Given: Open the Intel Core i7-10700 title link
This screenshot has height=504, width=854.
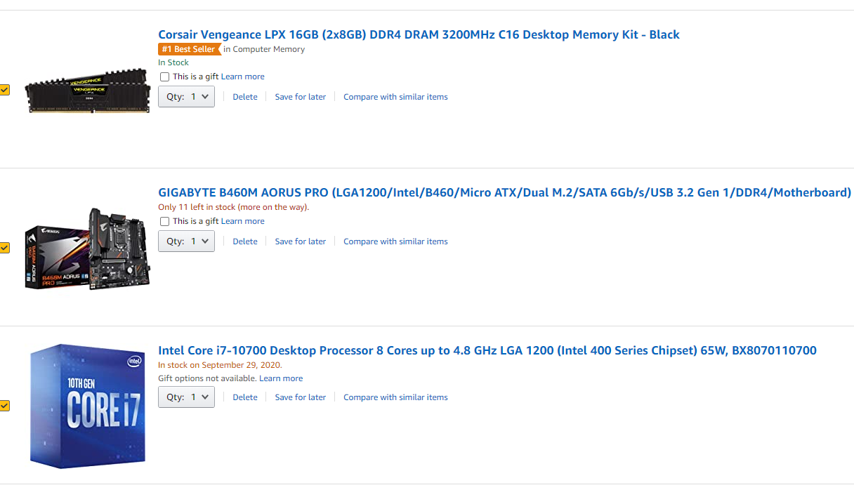Looking at the screenshot, I should [x=487, y=350].
